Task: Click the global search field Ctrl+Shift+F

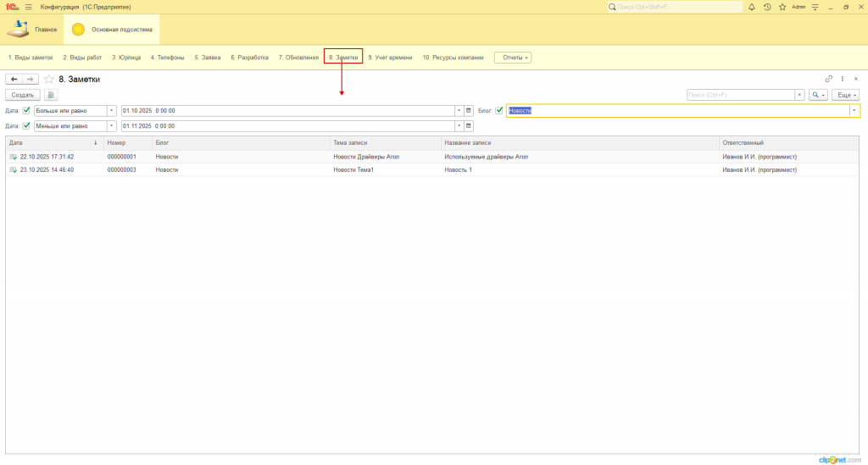Action: click(x=675, y=7)
